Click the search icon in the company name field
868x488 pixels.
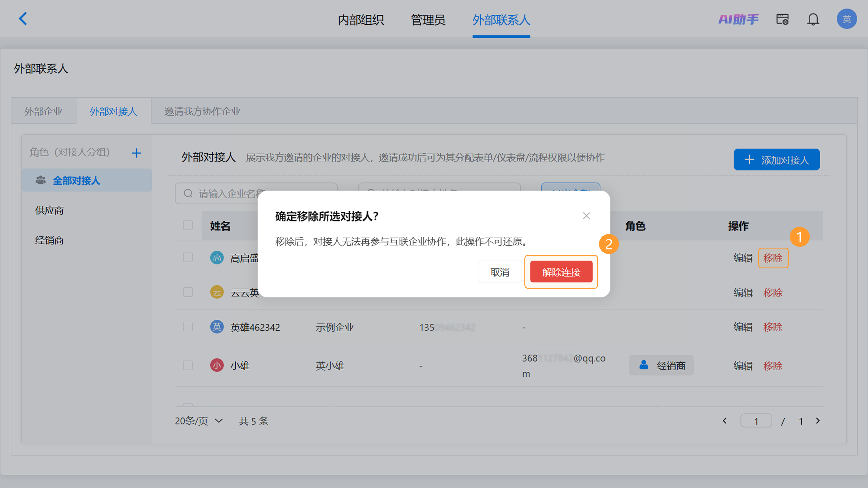point(188,193)
